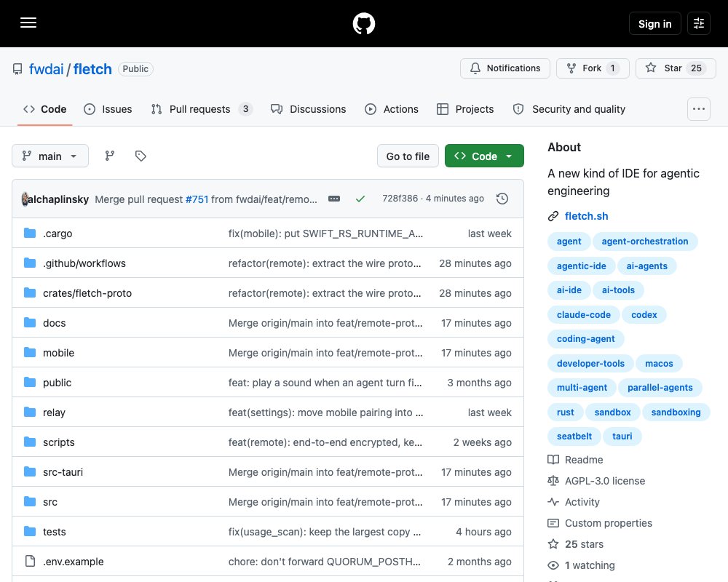Open commit "fix(usage_scan): keep the largest copy ..."
728x582 pixels.
point(325,532)
